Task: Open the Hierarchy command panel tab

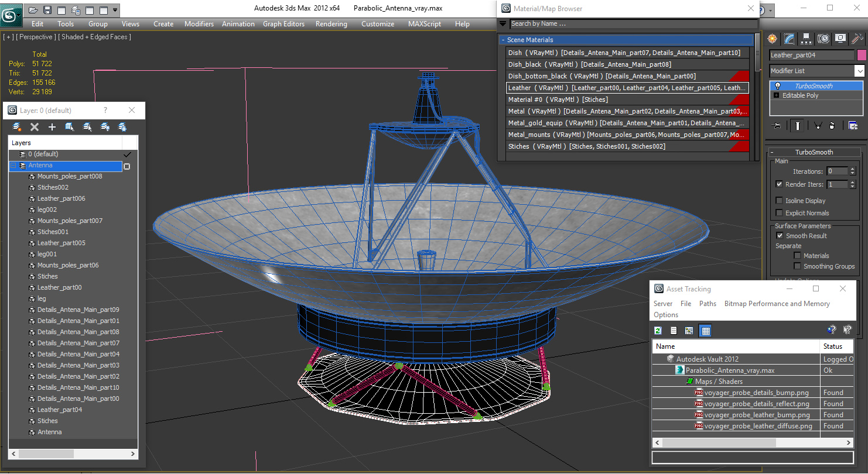Action: pyautogui.click(x=807, y=39)
